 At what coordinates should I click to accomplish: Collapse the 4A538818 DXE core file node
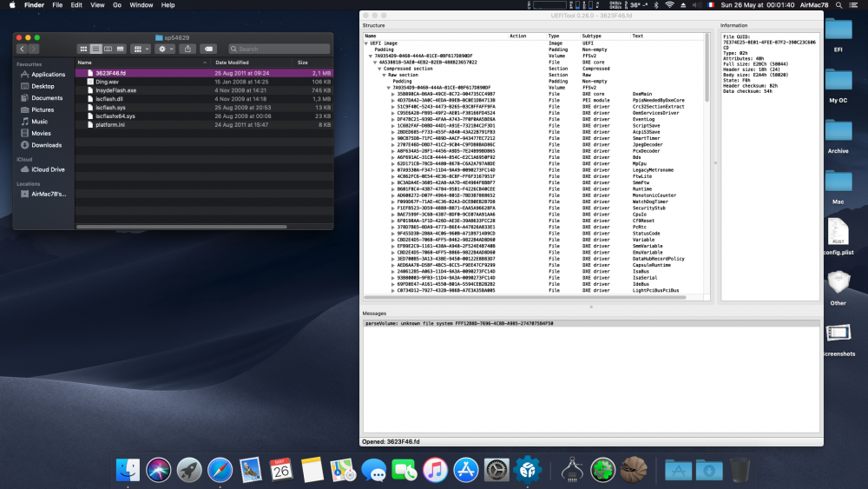[x=375, y=62]
